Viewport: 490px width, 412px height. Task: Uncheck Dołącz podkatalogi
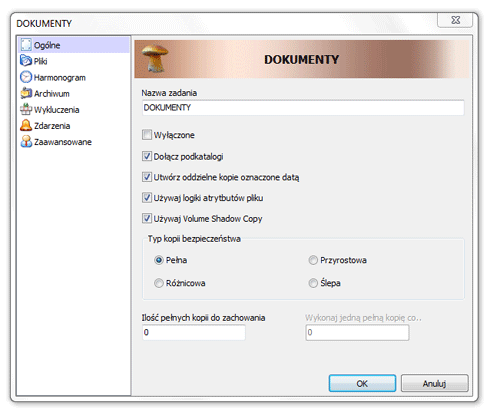pyautogui.click(x=147, y=156)
